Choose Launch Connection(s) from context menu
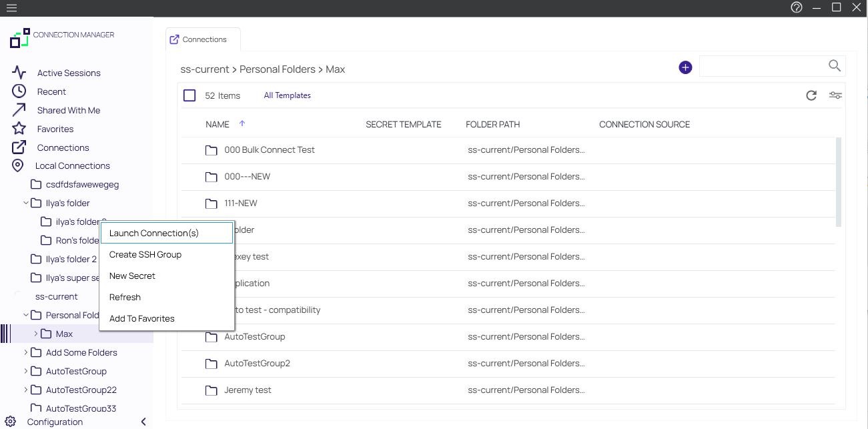Image resolution: width=868 pixels, height=429 pixels. tap(154, 233)
